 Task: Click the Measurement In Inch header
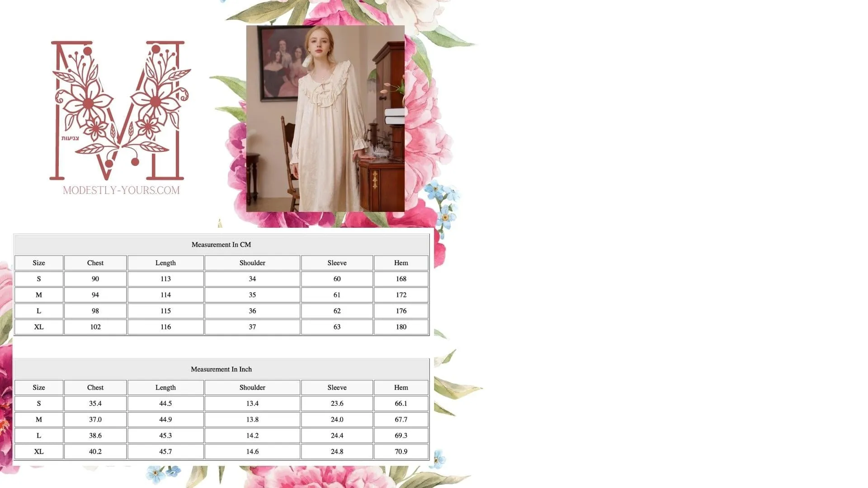[x=221, y=369]
